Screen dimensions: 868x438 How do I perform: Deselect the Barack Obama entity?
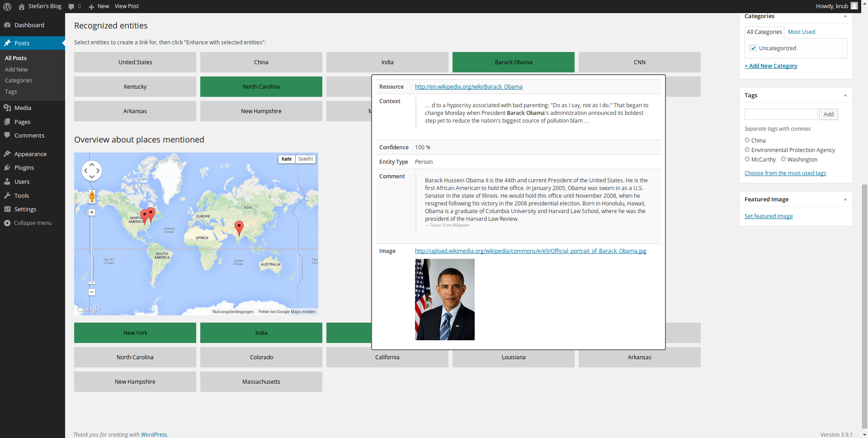(514, 62)
